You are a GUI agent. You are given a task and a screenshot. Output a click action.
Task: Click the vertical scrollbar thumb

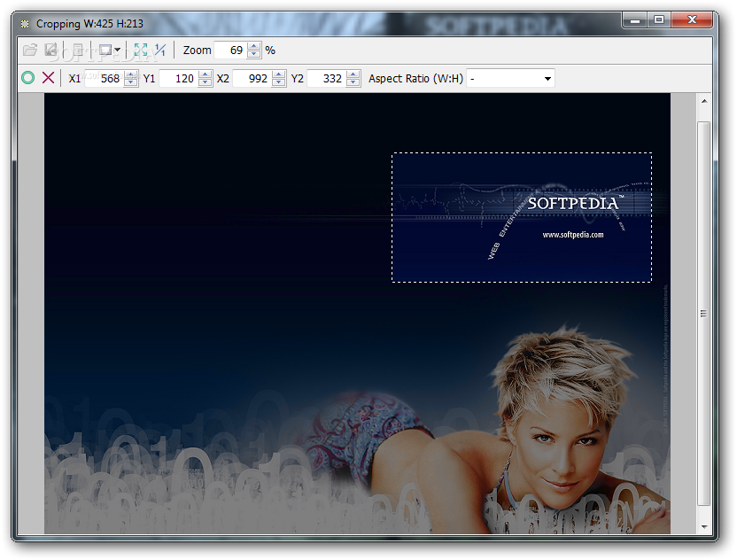(x=703, y=313)
